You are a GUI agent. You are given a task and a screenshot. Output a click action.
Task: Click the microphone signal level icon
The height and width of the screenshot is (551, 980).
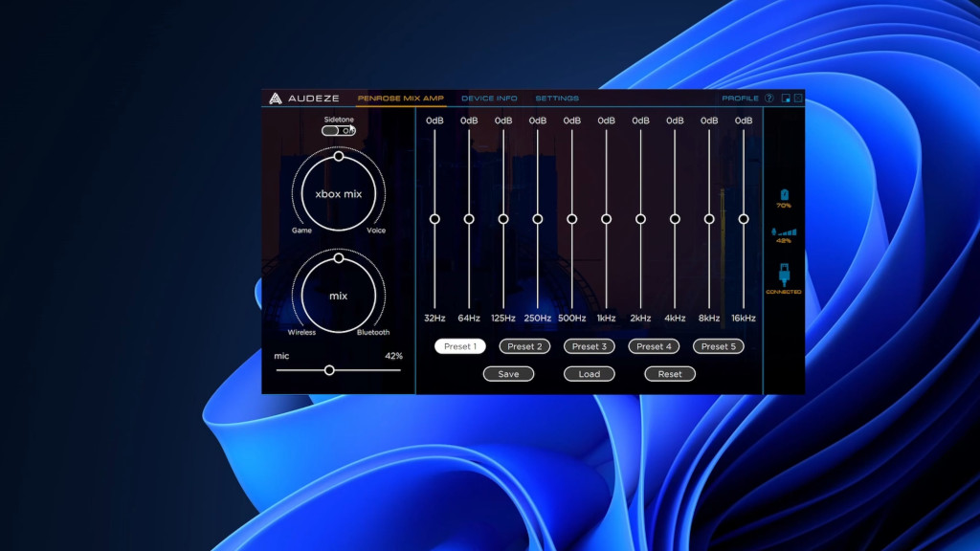[x=785, y=231]
